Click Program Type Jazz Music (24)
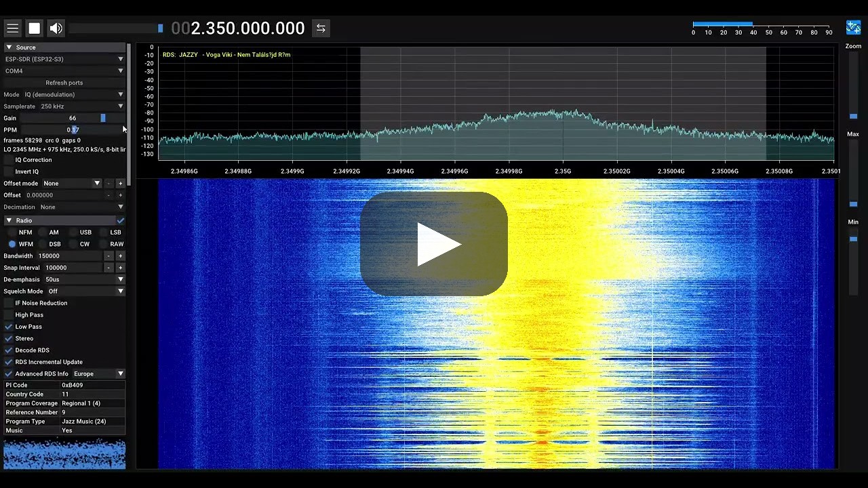 [x=84, y=422]
